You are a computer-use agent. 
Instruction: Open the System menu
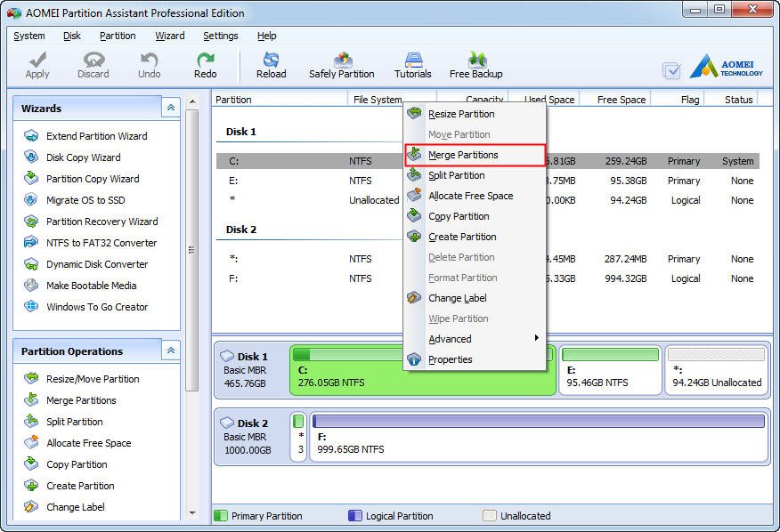[x=28, y=36]
